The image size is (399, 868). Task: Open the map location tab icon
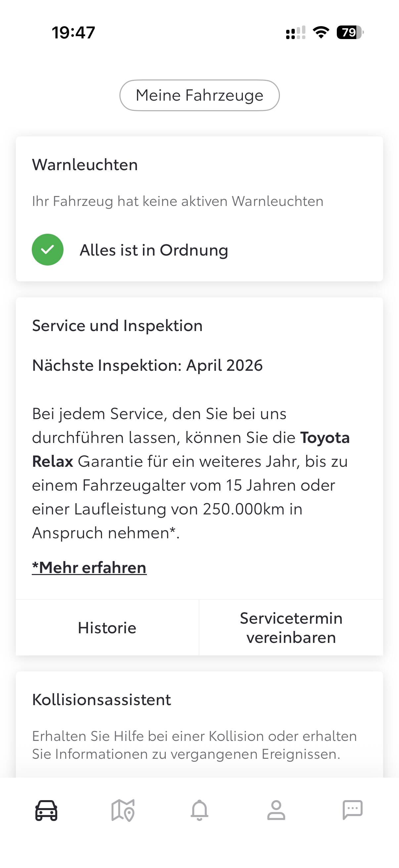click(123, 810)
